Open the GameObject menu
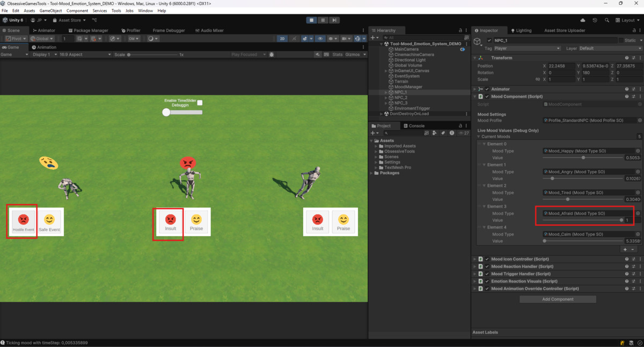The height and width of the screenshot is (347, 644). click(50, 11)
